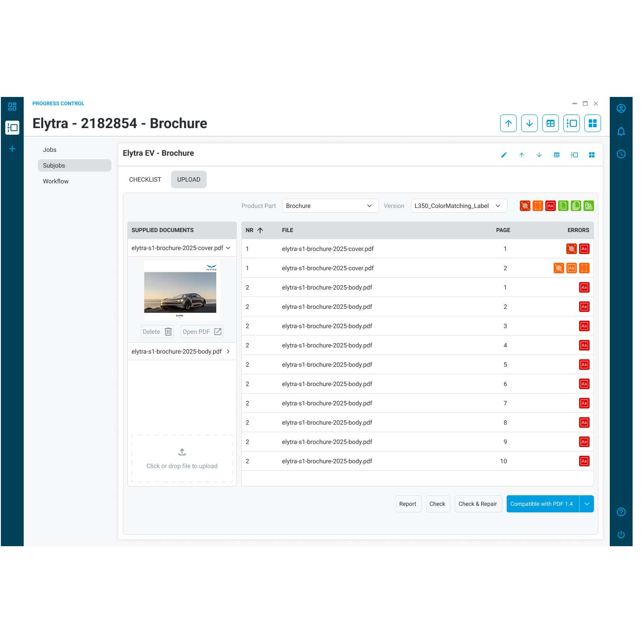
Task: Click the power logout icon
Action: 621,535
